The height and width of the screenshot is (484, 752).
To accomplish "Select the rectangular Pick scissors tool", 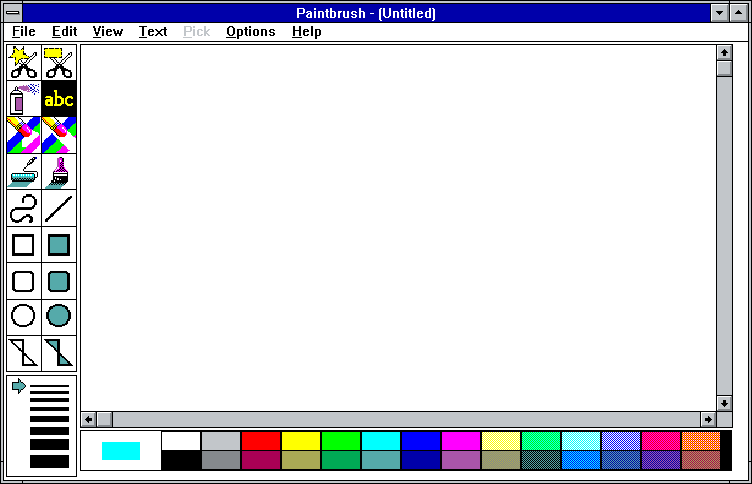I will pyautogui.click(x=59, y=62).
